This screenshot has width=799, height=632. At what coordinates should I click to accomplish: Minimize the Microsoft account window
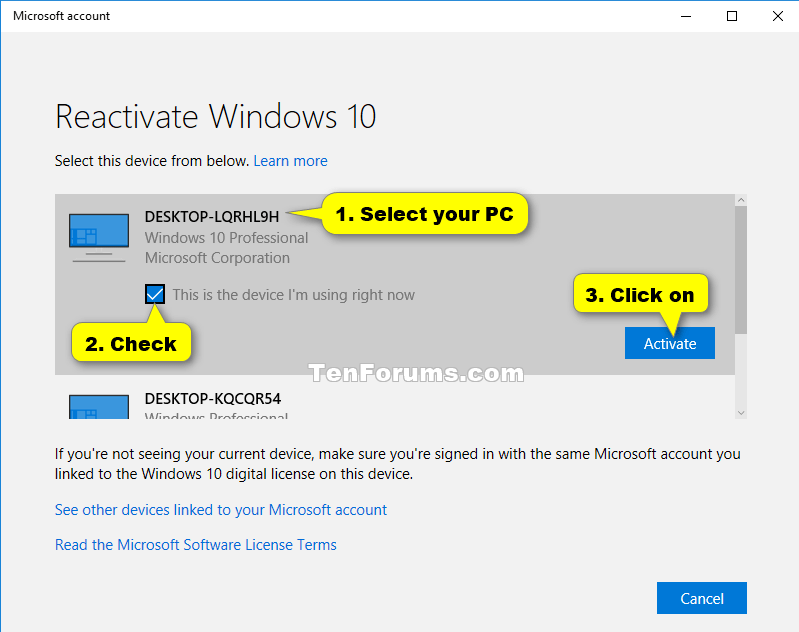[686, 16]
